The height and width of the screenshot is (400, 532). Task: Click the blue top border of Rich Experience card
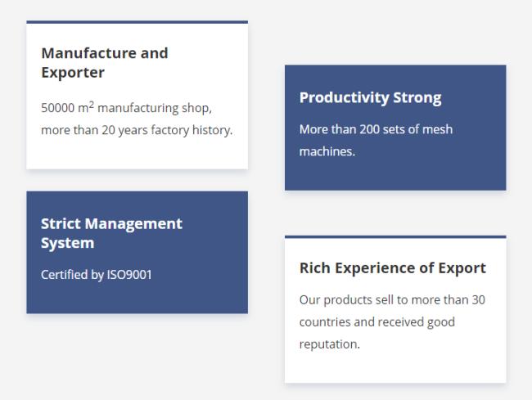click(395, 236)
